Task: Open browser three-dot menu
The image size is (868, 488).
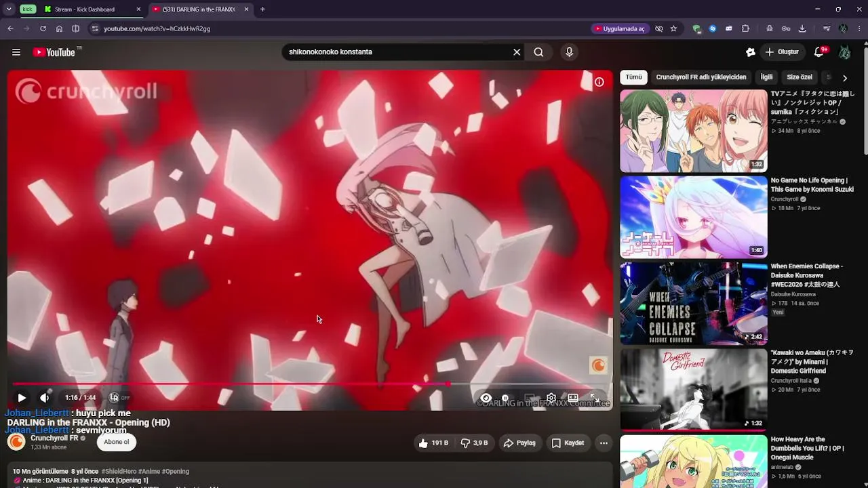Action: pos(859,28)
